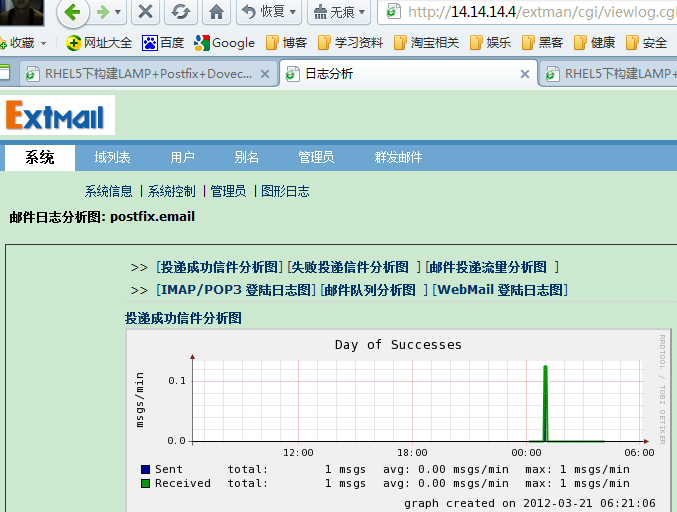The width and height of the screenshot is (677, 512).
Task: Open the 百度 bookmark
Action: click(163, 43)
